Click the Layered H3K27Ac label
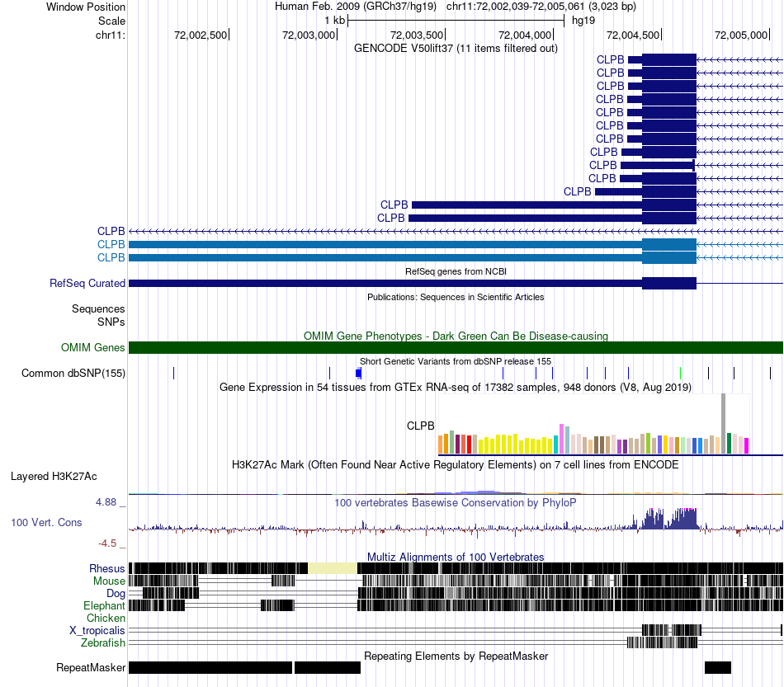 (54, 476)
